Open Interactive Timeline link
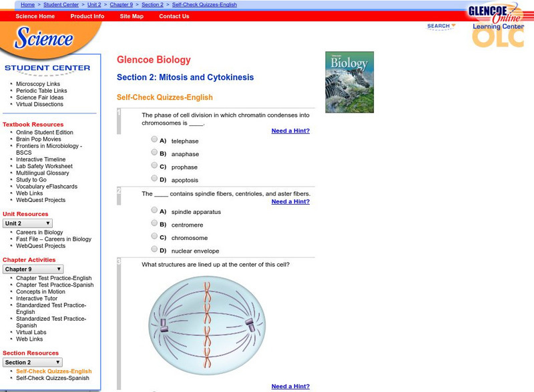534x392 pixels. coord(41,159)
